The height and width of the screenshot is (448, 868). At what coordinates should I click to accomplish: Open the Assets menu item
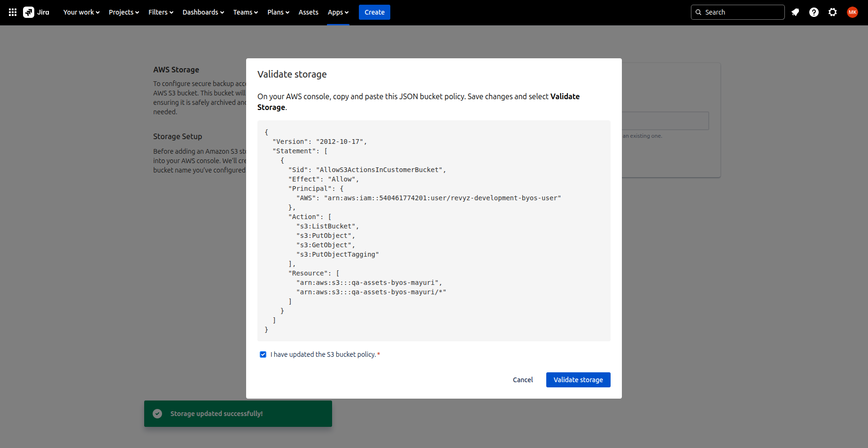click(x=308, y=12)
